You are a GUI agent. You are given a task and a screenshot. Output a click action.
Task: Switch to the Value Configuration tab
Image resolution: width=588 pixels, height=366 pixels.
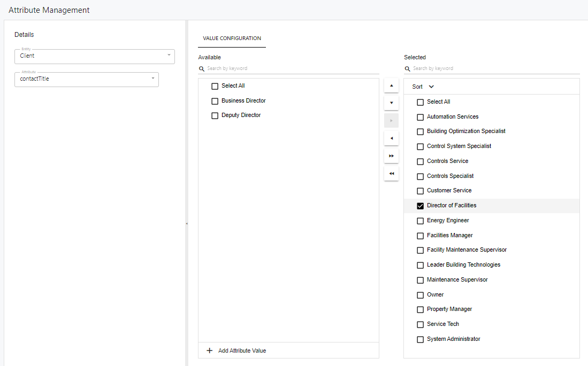coord(232,38)
